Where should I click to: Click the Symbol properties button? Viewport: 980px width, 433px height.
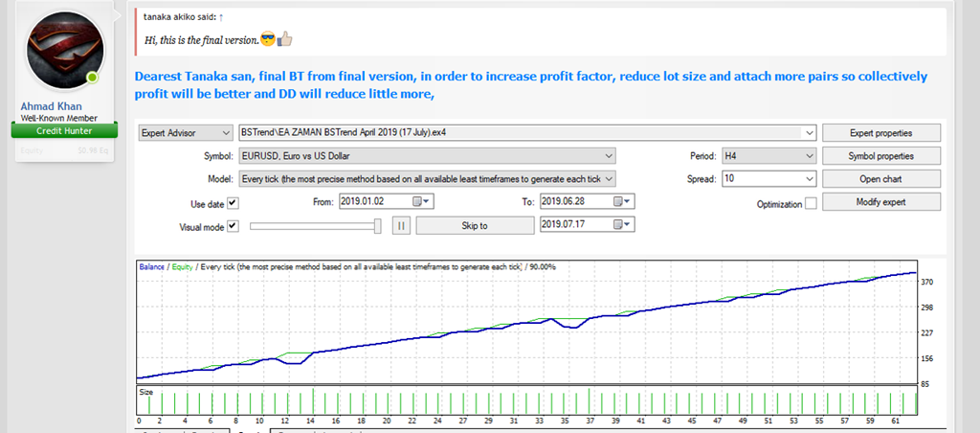coord(881,156)
